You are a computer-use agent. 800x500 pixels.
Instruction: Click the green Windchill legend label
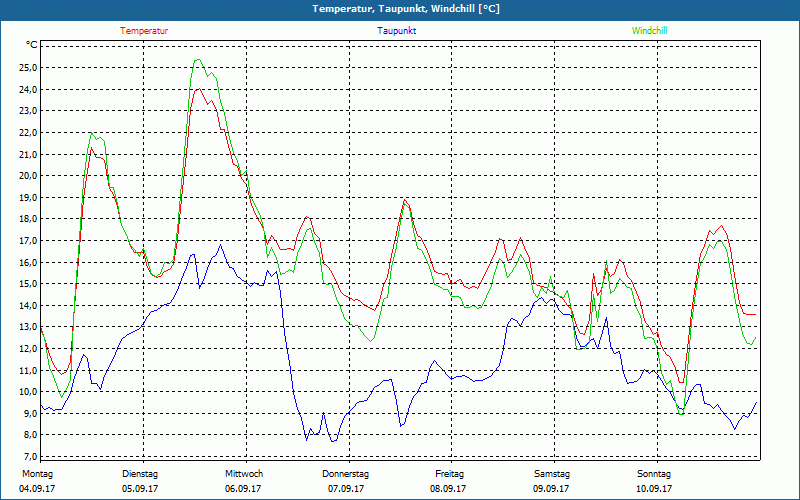[x=649, y=31]
